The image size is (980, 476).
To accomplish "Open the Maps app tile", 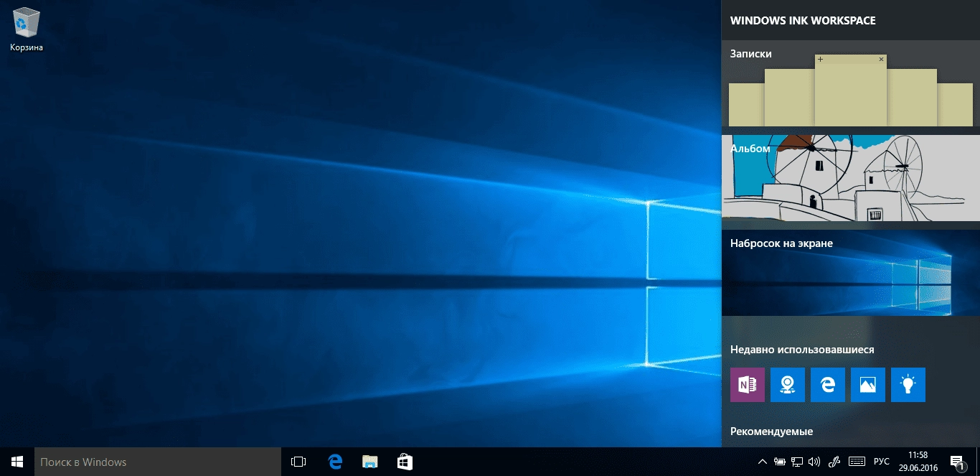I will [x=788, y=385].
